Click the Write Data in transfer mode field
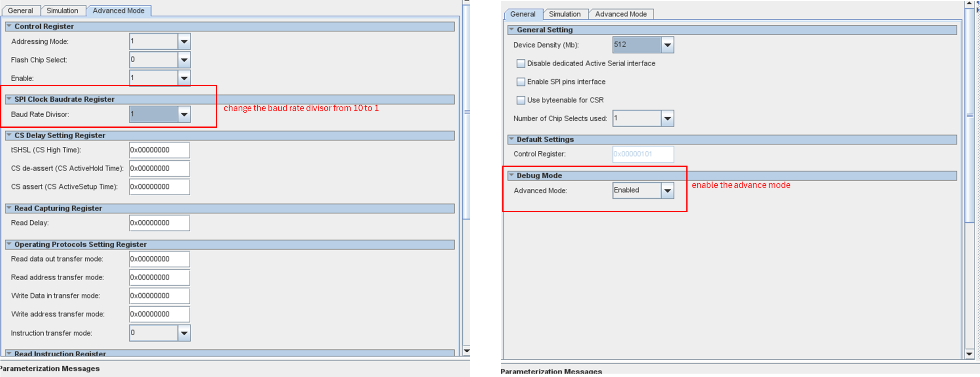Screen dimensions: 980x377 click(160, 296)
